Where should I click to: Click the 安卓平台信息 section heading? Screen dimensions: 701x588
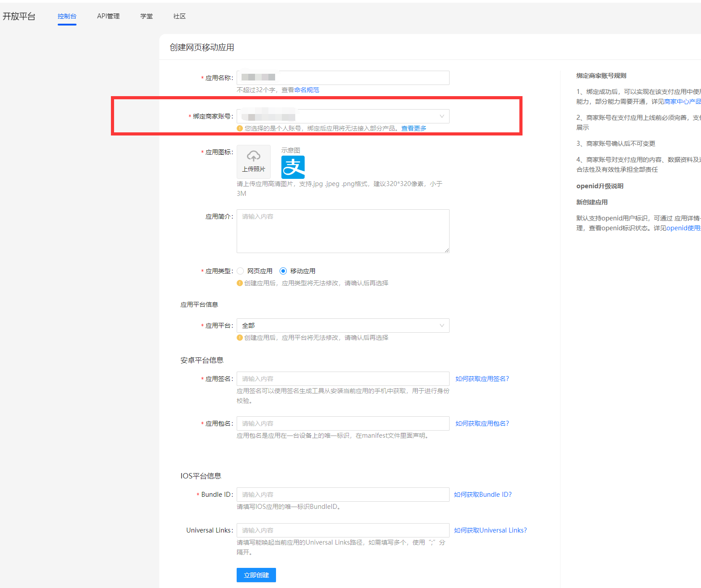(202, 360)
